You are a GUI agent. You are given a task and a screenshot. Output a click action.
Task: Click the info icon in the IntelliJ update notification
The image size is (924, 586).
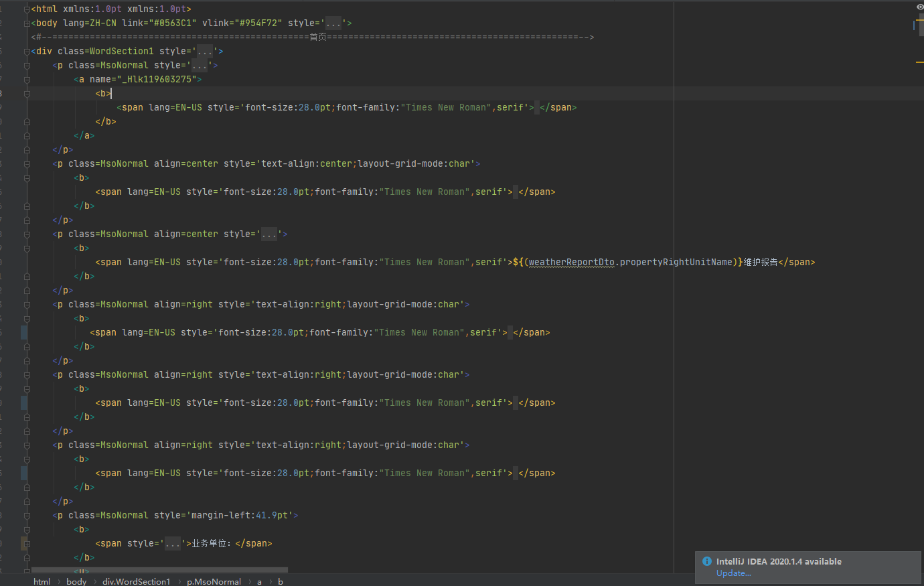tap(707, 561)
